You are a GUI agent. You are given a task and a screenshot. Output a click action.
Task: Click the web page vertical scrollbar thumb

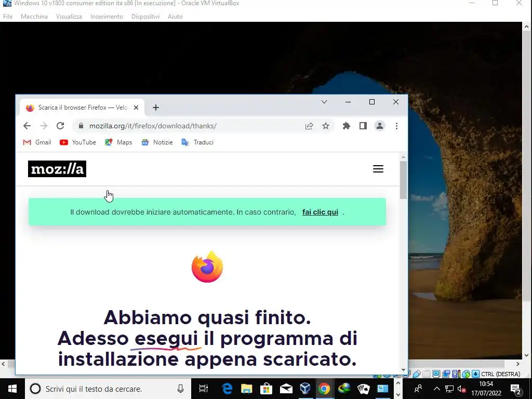[x=403, y=180]
